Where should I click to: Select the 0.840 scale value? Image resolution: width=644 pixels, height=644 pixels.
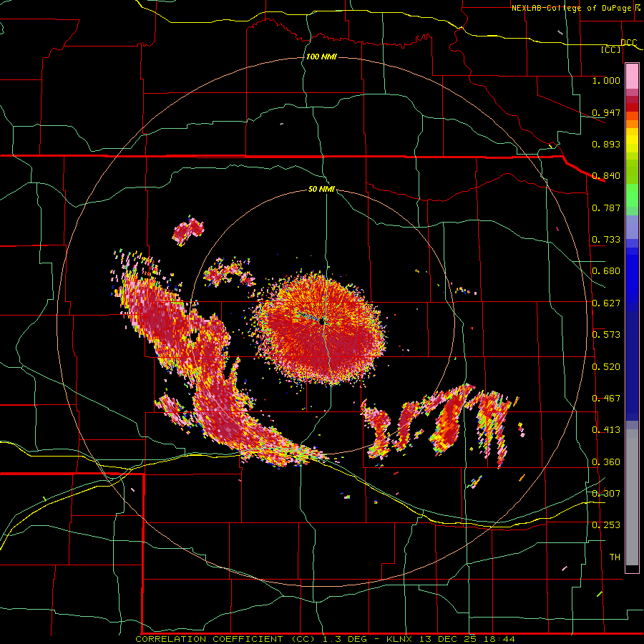pos(606,176)
